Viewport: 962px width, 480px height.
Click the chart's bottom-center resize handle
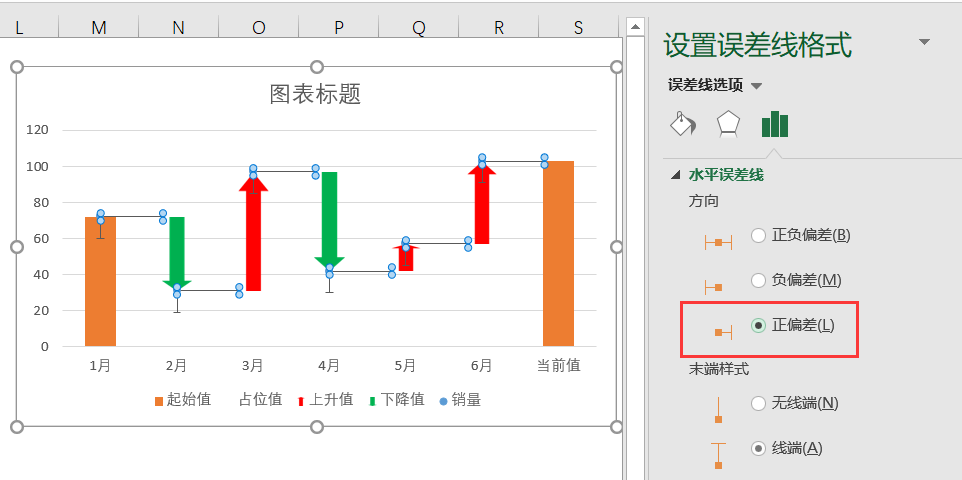point(317,427)
